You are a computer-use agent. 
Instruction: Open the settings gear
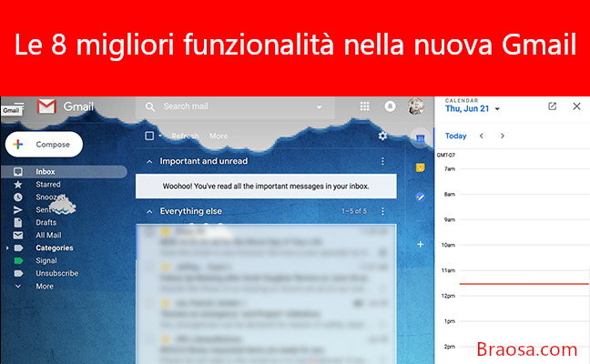coord(382,136)
